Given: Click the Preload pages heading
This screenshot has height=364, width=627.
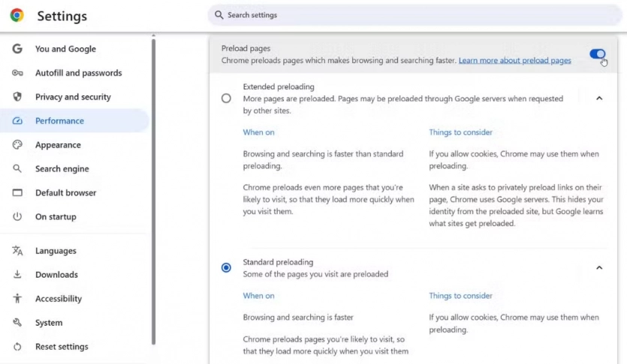Looking at the screenshot, I should (x=246, y=48).
